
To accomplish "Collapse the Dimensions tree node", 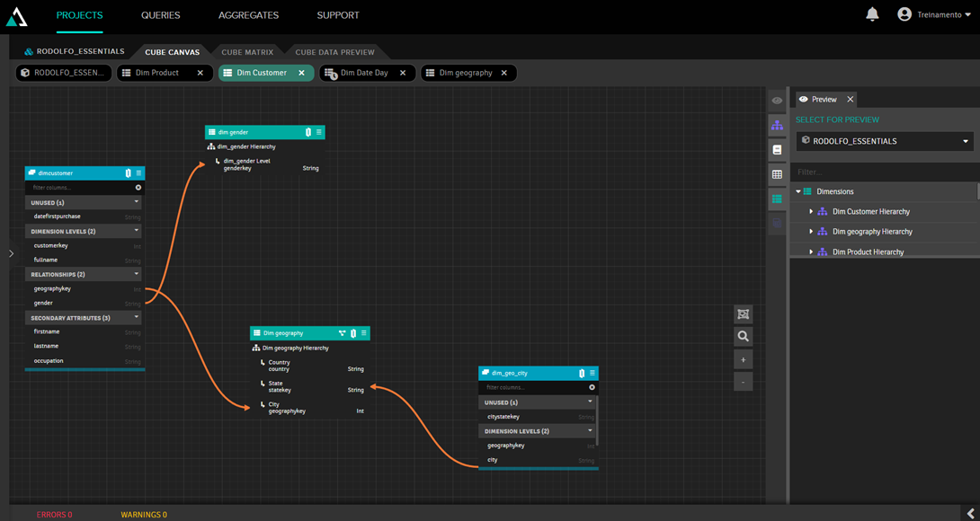I will tap(797, 191).
